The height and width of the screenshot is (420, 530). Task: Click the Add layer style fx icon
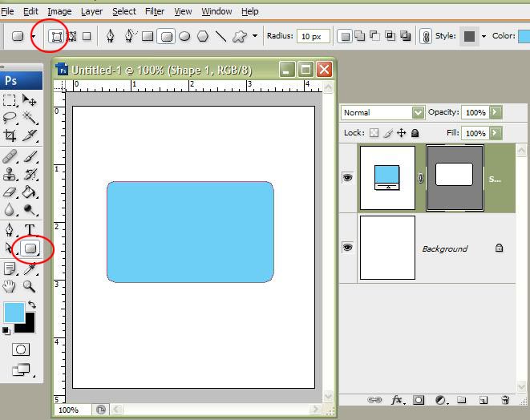(x=396, y=399)
